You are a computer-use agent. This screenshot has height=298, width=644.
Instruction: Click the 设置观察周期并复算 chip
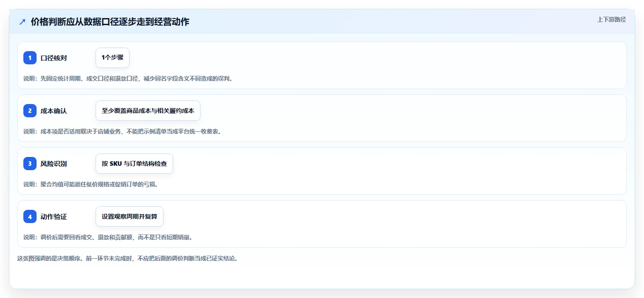(130, 216)
